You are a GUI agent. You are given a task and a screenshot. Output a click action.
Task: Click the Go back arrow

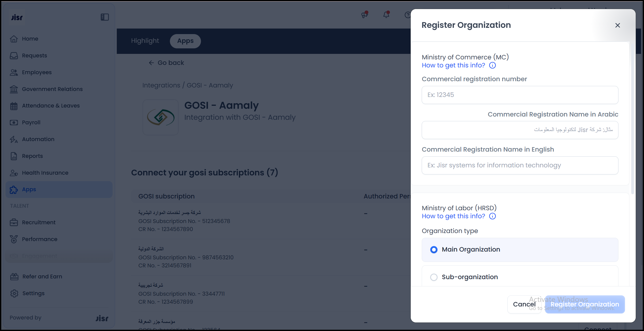(x=151, y=63)
